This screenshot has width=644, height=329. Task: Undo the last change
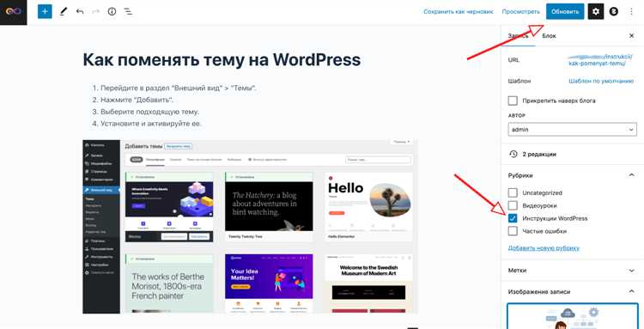tap(80, 11)
